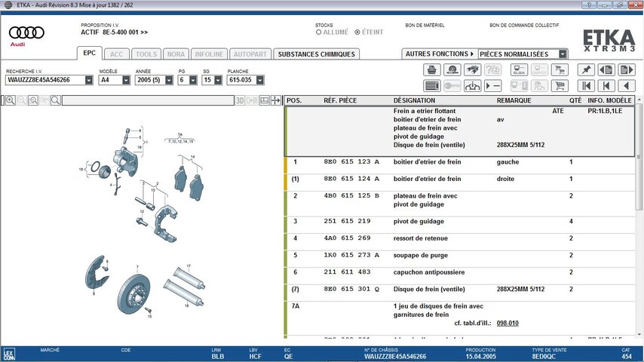Click the pushpin icon
This screenshot has width=644, height=362.
coord(586,70)
